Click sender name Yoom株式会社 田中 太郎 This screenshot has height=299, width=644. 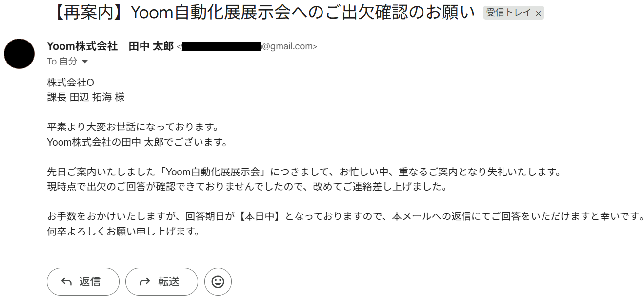[110, 46]
